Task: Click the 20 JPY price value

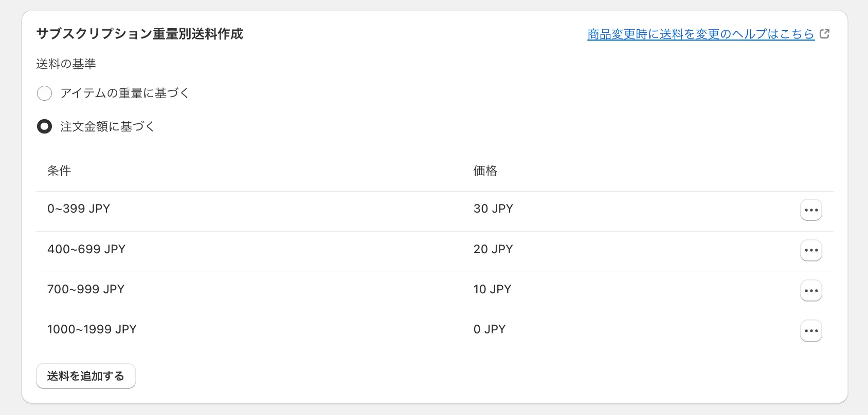Action: coord(493,249)
